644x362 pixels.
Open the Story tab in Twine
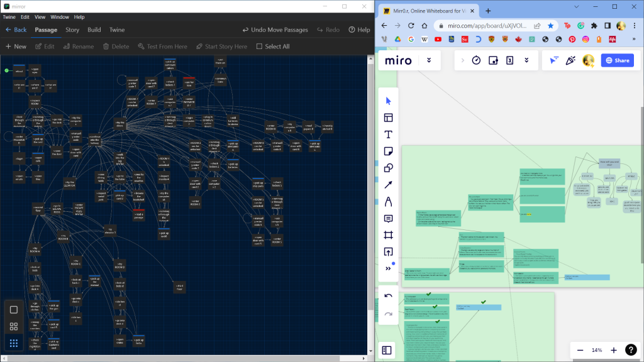coord(72,30)
